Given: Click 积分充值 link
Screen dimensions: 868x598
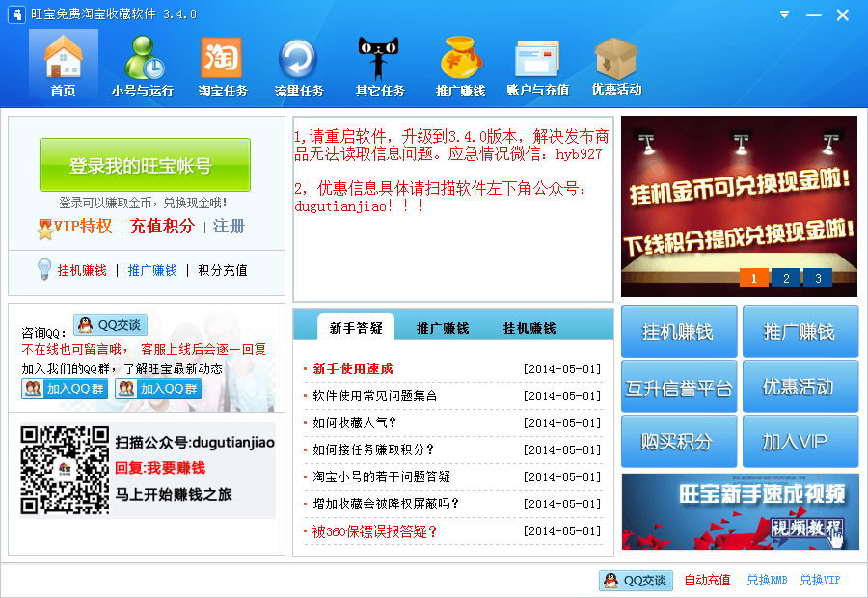Looking at the screenshot, I should click(x=223, y=270).
